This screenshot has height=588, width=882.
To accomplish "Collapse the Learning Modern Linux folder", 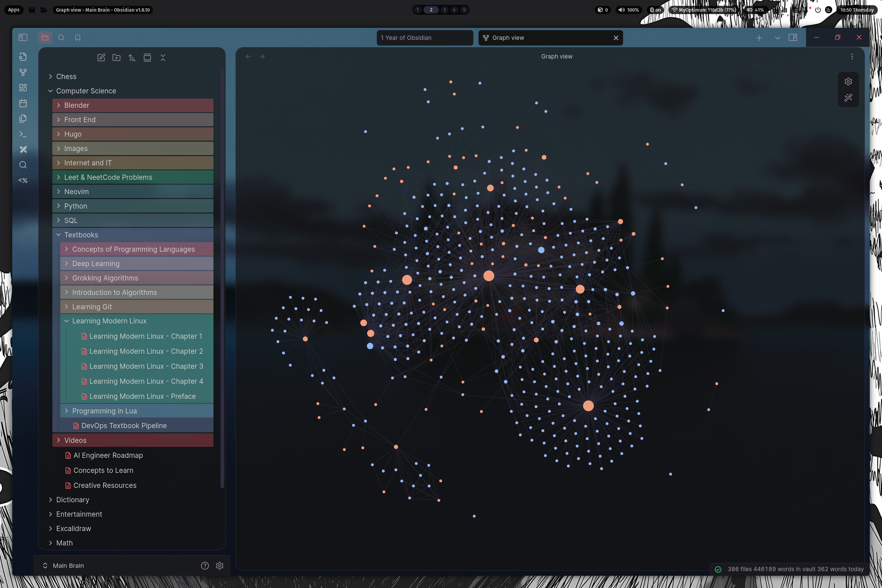I will point(137,321).
